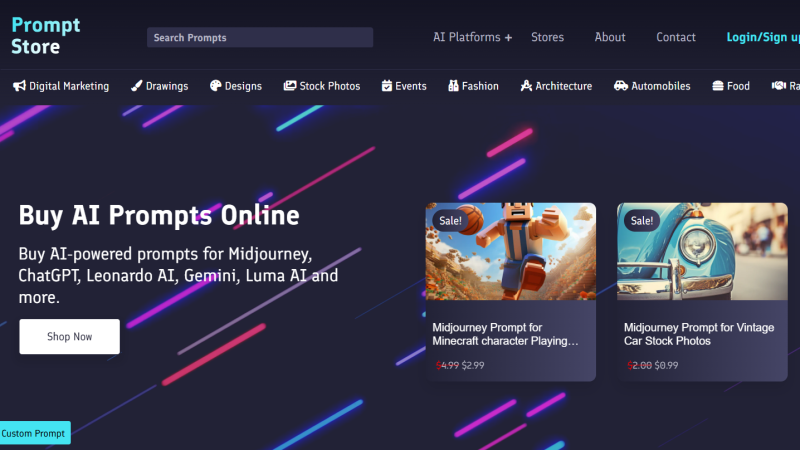Open the Contact page link
The height and width of the screenshot is (450, 800).
point(676,37)
